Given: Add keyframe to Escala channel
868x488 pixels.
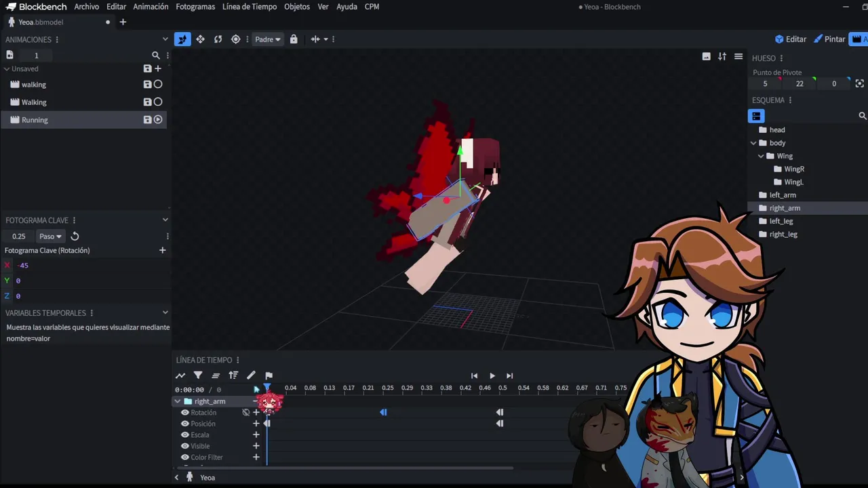Looking at the screenshot, I should [x=256, y=434].
